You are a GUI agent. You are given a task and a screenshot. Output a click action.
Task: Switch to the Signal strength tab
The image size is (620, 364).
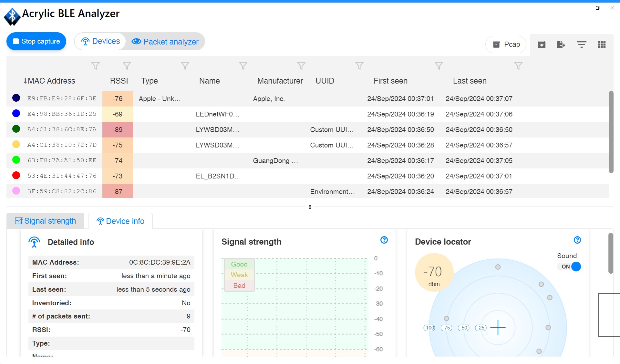(46, 221)
